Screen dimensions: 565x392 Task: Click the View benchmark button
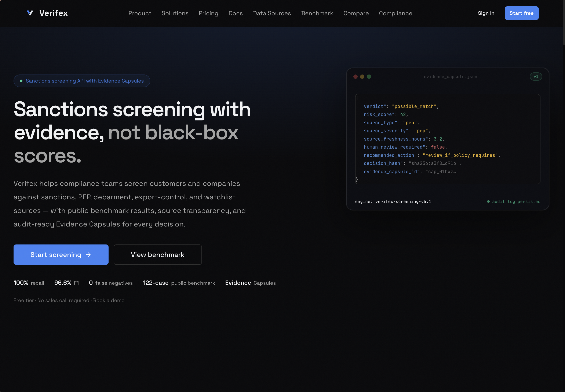point(158,254)
